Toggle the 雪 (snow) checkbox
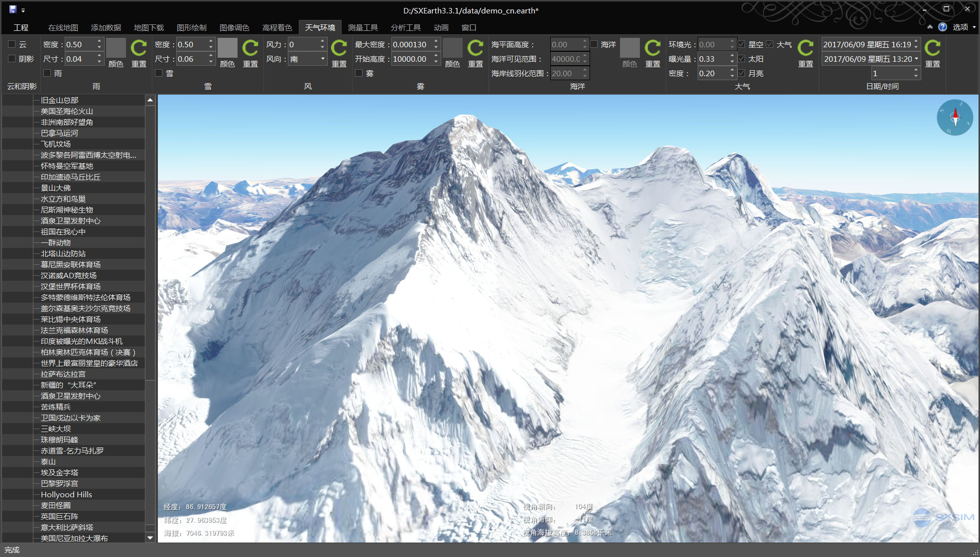Image resolution: width=980 pixels, height=557 pixels. pyautogui.click(x=159, y=73)
